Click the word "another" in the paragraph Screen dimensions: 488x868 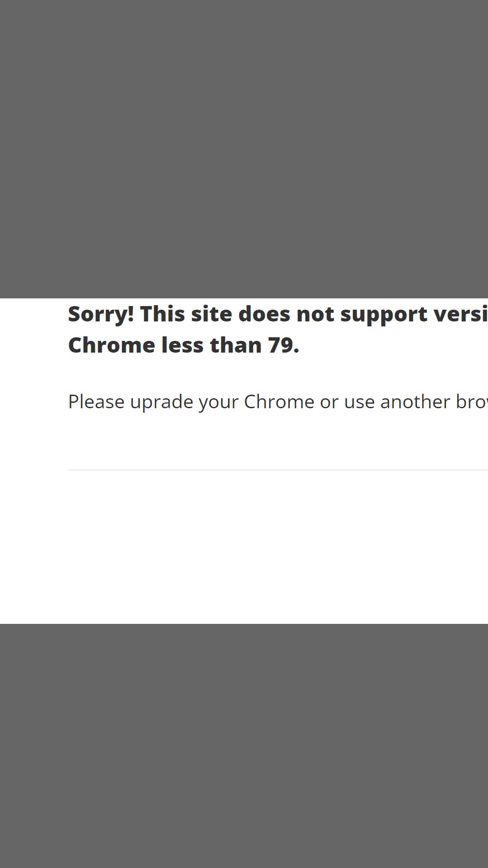pyautogui.click(x=415, y=402)
